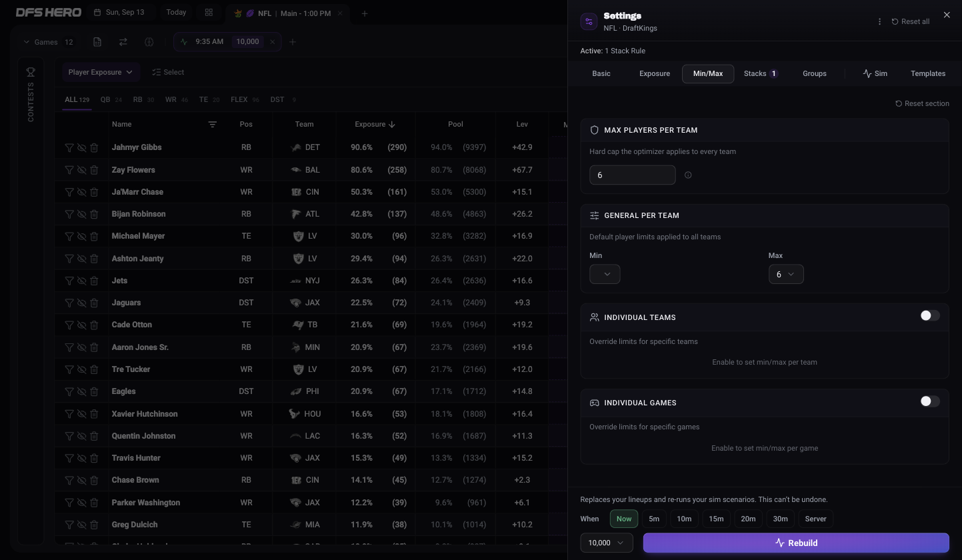Viewport: 962px width, 560px height.
Task: Click the trash icon in Zay Flowers row
Action: click(x=94, y=170)
